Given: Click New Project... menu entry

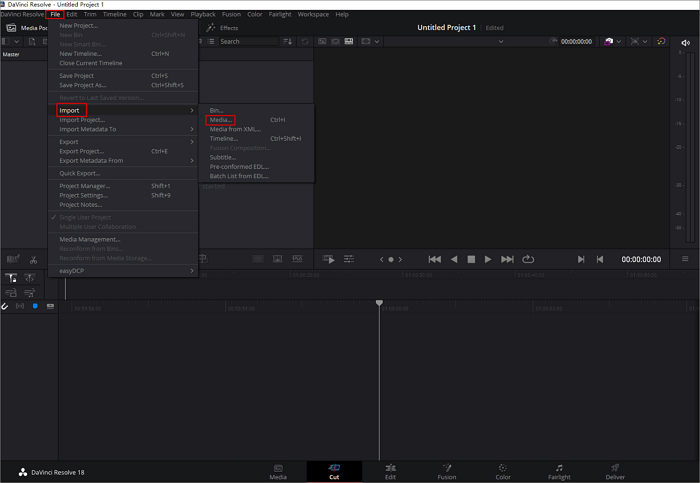Looking at the screenshot, I should (79, 25).
